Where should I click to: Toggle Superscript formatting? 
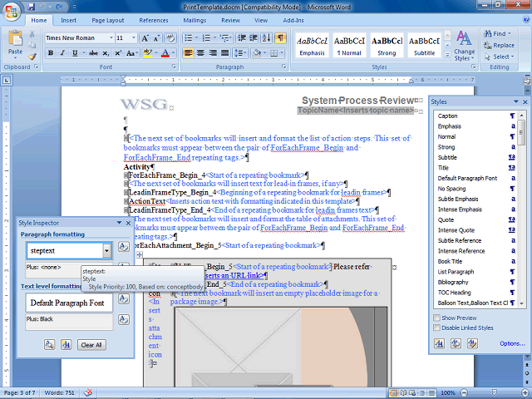click(118, 53)
